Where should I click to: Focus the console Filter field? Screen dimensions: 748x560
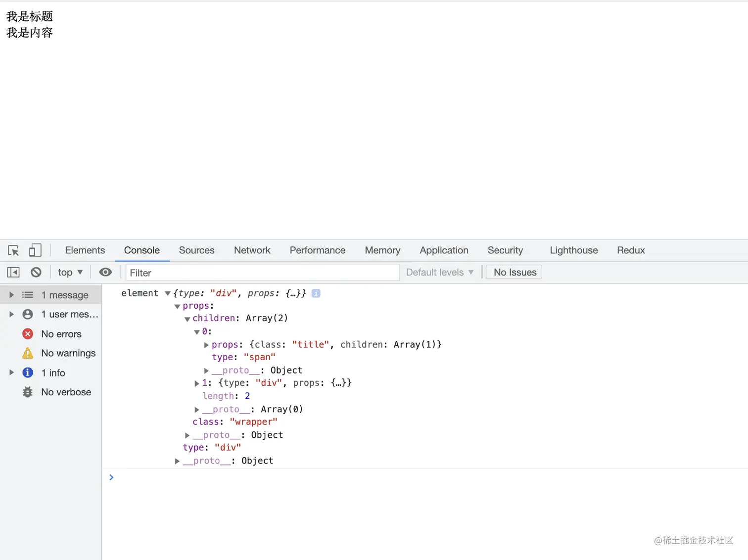(x=262, y=273)
